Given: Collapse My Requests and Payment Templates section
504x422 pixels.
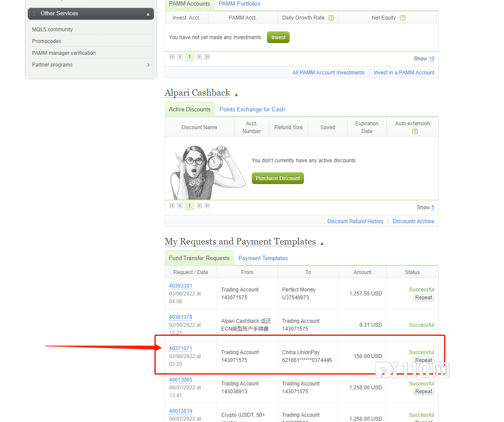Looking at the screenshot, I should click(322, 244).
